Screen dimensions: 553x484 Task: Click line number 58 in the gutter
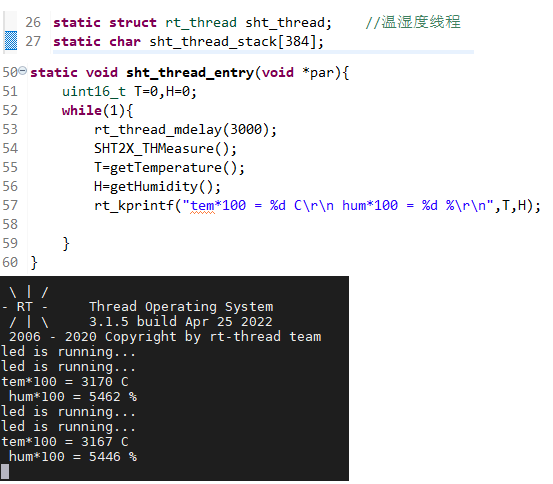[10, 225]
